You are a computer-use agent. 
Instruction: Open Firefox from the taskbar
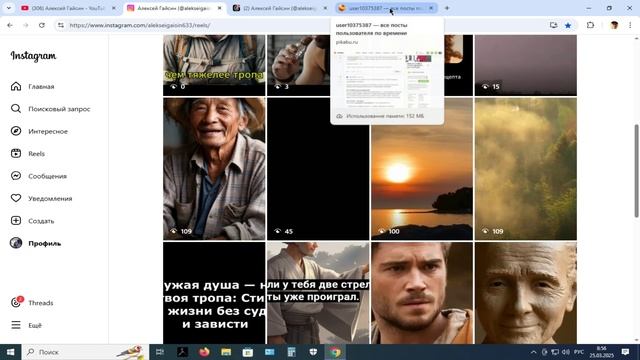click(204, 352)
